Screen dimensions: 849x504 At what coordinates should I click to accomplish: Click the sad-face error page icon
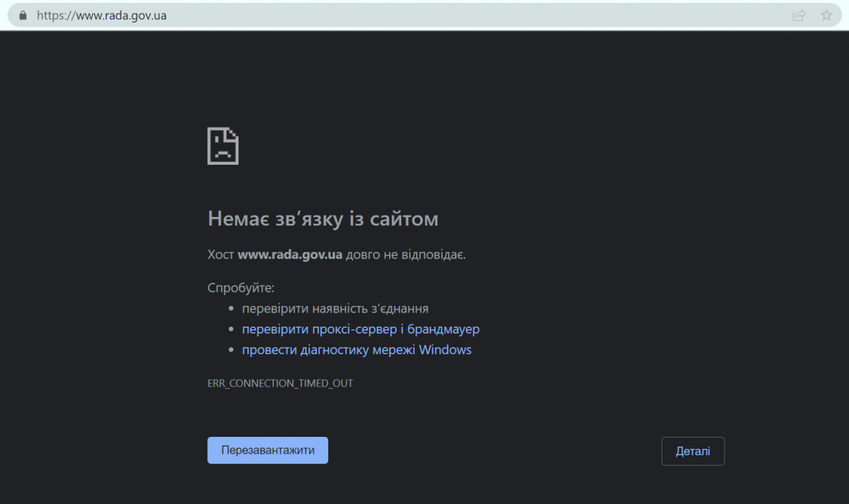[x=223, y=146]
